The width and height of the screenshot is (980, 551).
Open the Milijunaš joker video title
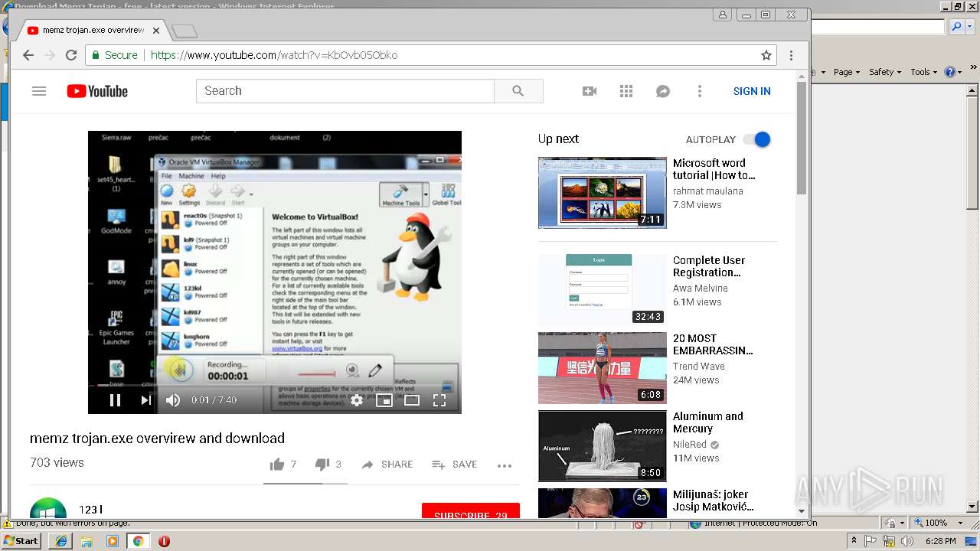point(714,500)
